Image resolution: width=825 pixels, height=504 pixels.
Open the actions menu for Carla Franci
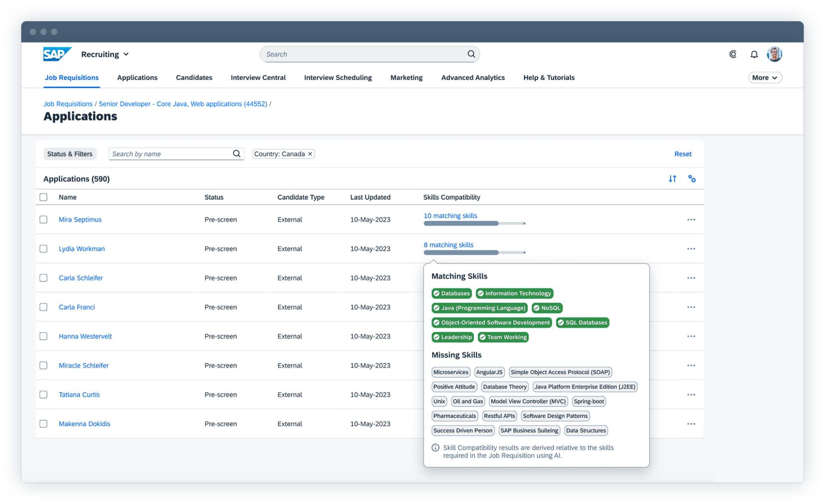(x=691, y=307)
